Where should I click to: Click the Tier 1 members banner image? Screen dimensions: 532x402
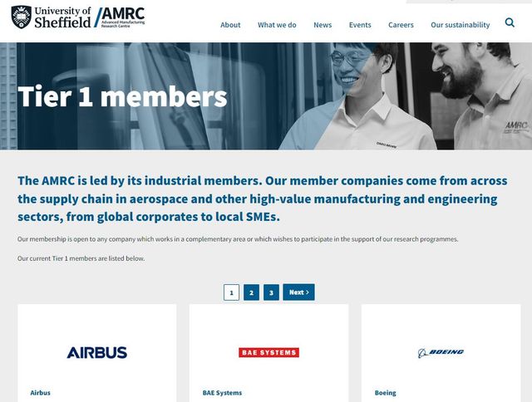point(266,96)
